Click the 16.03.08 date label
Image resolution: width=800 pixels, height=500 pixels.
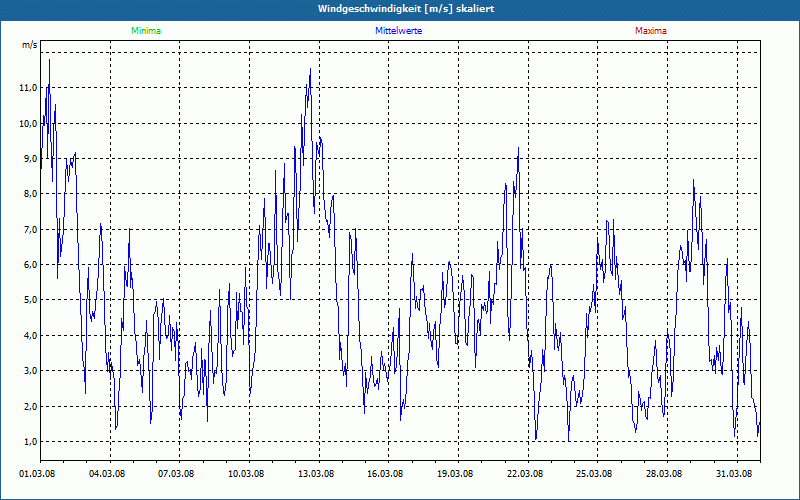pyautogui.click(x=385, y=473)
